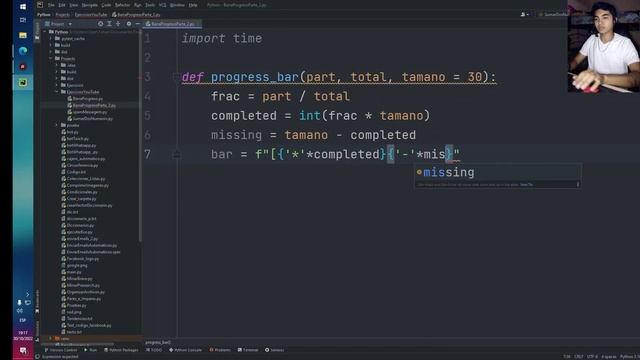Open the Help menu
This screenshot has width=640, height=360.
point(193,5)
